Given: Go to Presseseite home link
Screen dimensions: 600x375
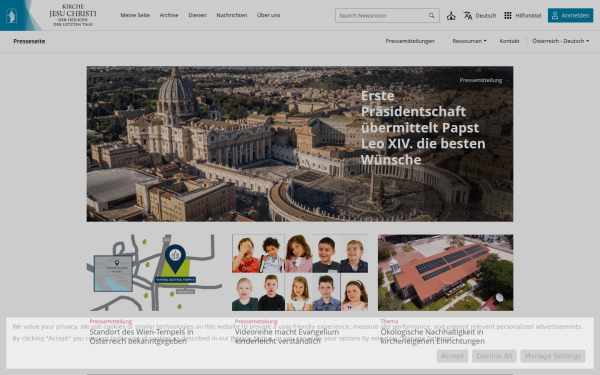Looking at the screenshot, I should 29,41.
